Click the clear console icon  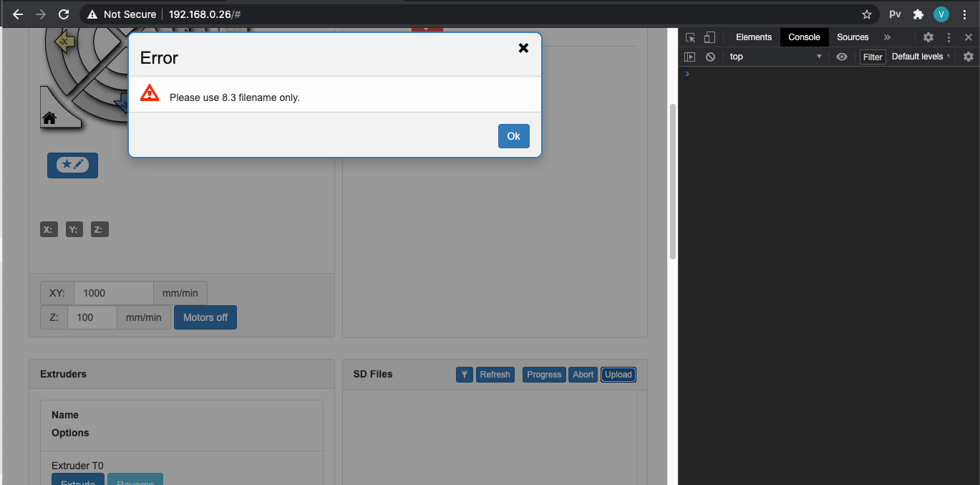(710, 57)
